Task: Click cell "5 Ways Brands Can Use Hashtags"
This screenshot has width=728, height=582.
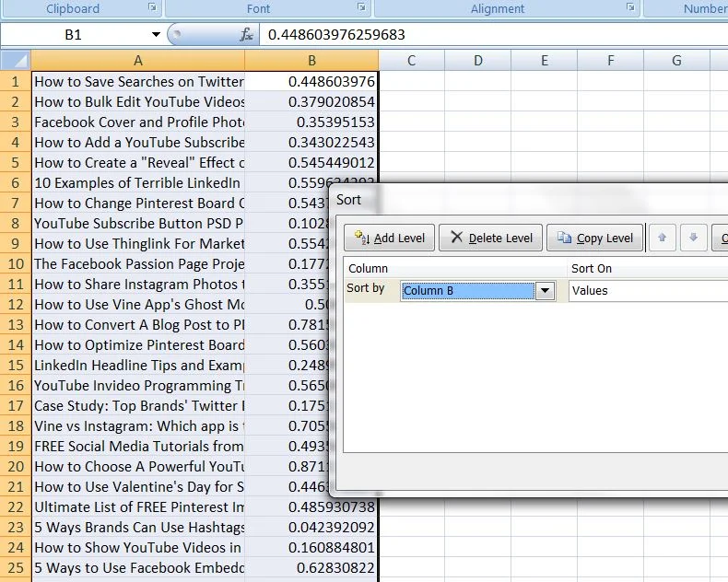Action: tap(138, 528)
